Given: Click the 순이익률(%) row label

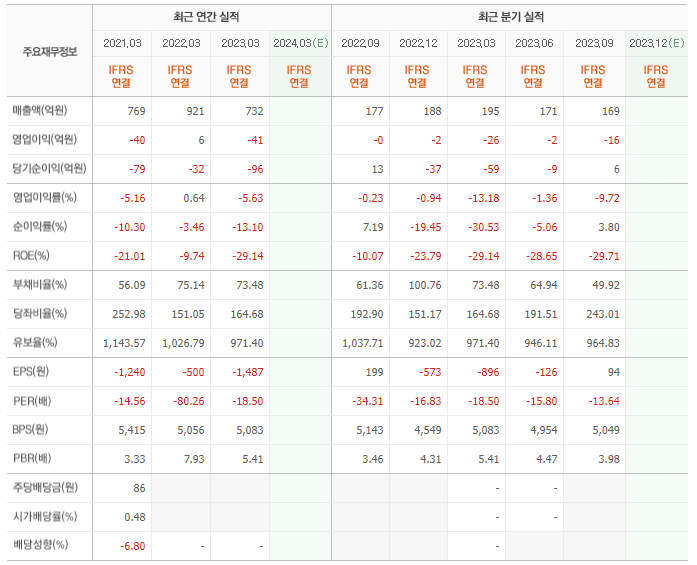Looking at the screenshot, I should [x=40, y=227].
